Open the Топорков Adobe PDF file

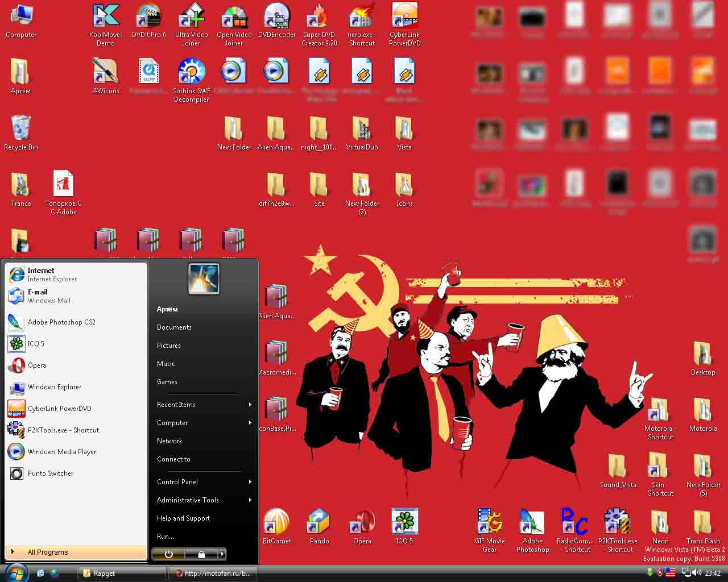63,193
